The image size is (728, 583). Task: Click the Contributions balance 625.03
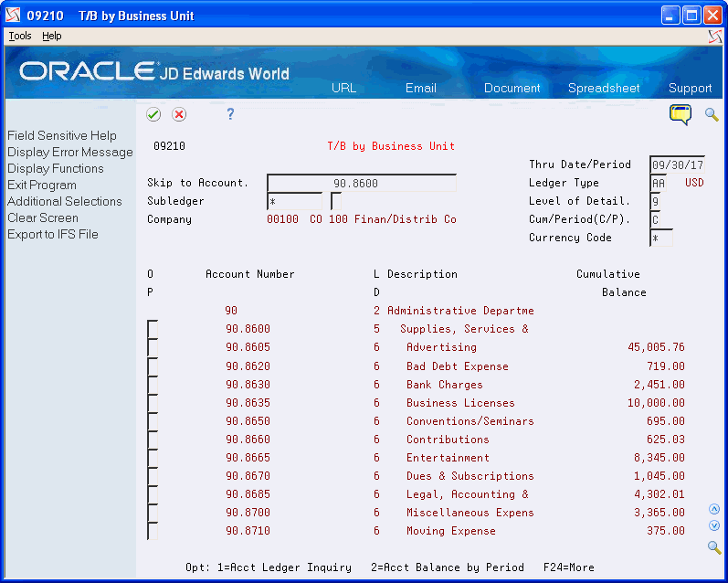pyautogui.click(x=666, y=440)
